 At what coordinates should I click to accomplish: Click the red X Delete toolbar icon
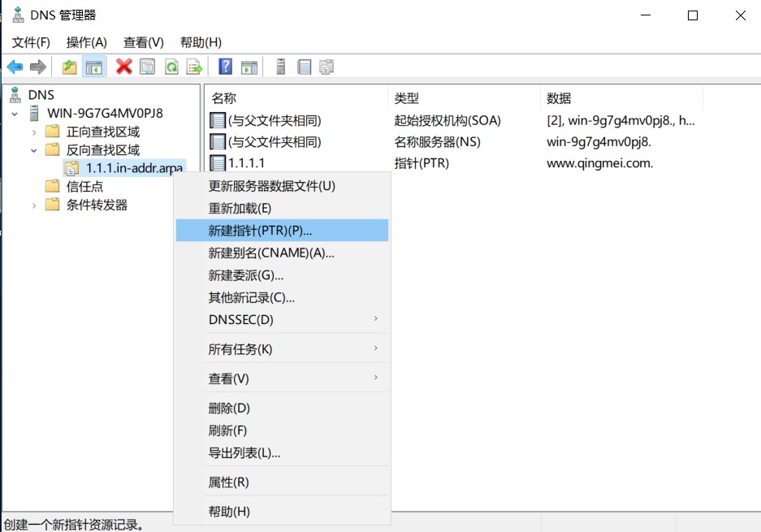124,67
